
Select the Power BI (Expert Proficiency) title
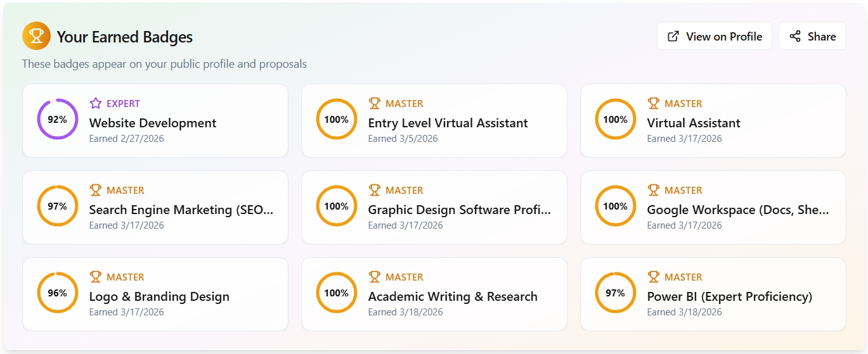(730, 296)
